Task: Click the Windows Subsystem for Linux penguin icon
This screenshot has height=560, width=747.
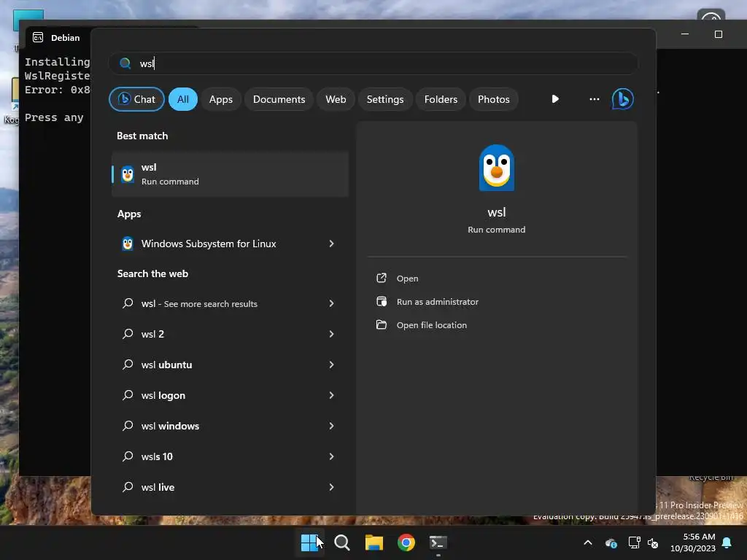Action: tap(128, 244)
